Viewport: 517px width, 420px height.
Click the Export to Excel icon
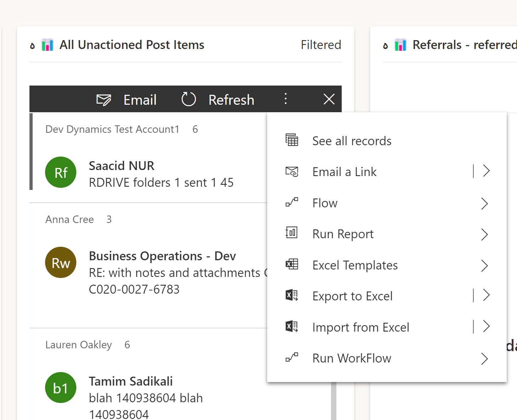292,295
